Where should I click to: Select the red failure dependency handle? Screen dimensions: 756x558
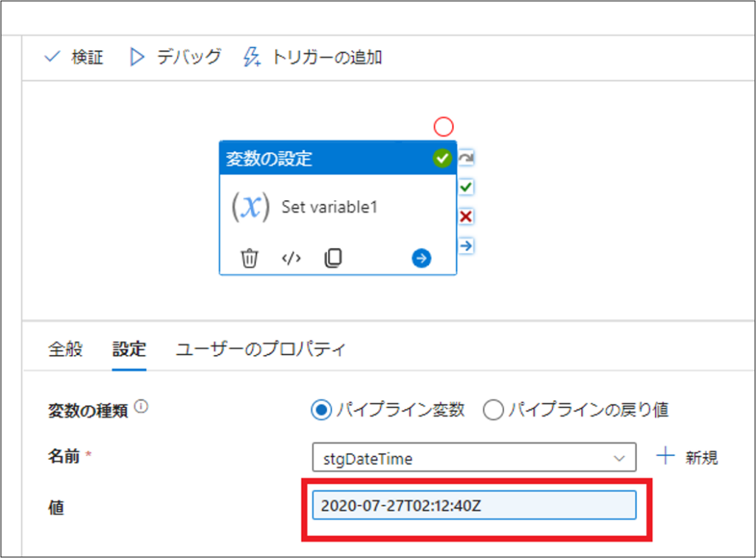(x=466, y=216)
